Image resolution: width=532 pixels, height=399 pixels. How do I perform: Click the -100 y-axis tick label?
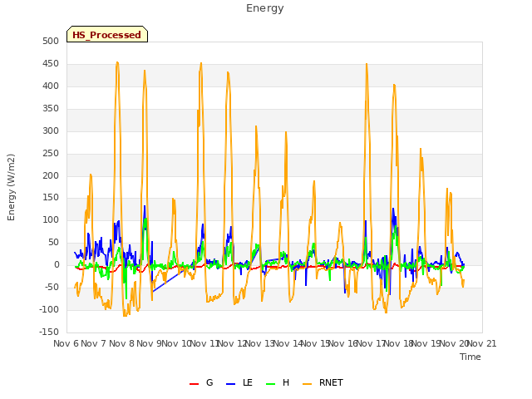pos(49,309)
